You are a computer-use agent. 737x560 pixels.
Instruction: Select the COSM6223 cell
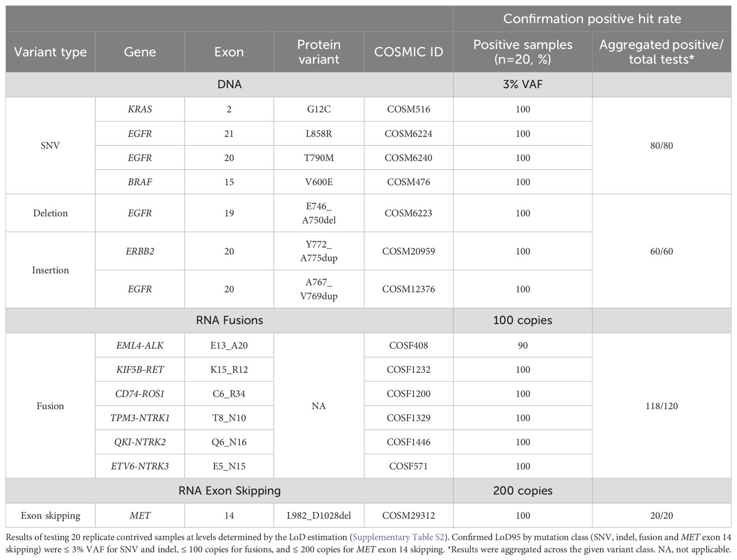pos(408,213)
